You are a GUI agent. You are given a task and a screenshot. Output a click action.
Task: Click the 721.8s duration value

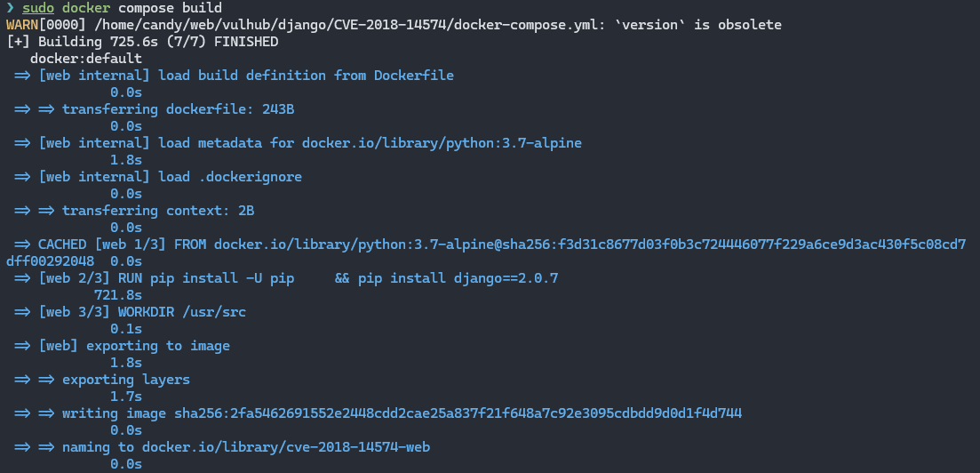tap(117, 295)
